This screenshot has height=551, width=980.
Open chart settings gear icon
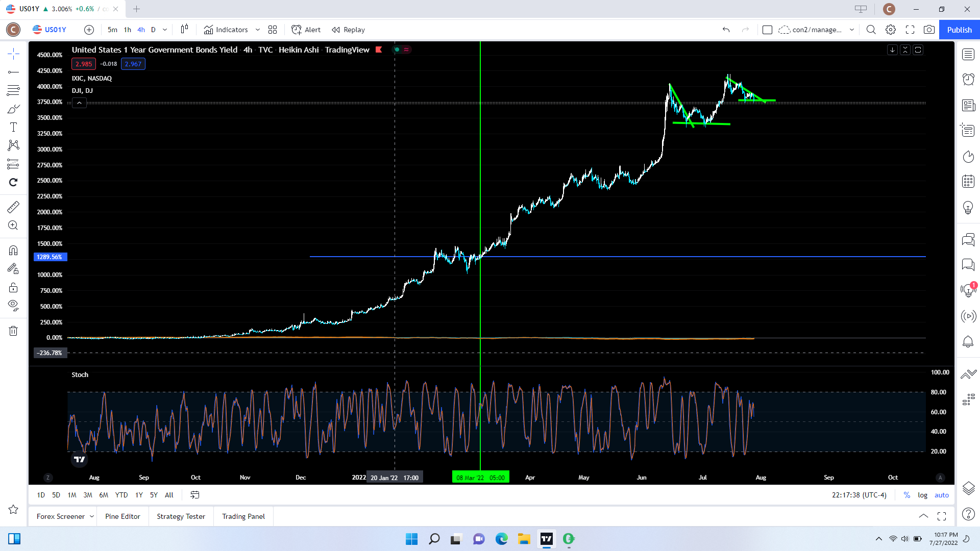pos(891,30)
